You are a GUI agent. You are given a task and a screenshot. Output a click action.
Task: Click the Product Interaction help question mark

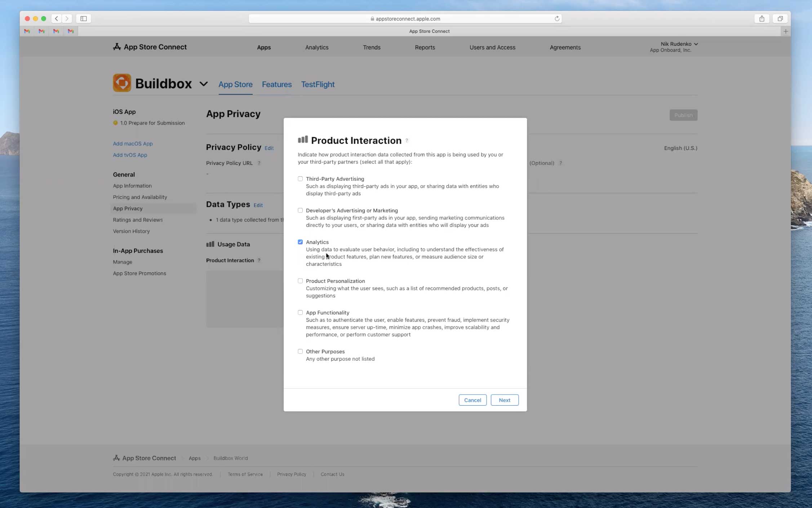tap(407, 141)
